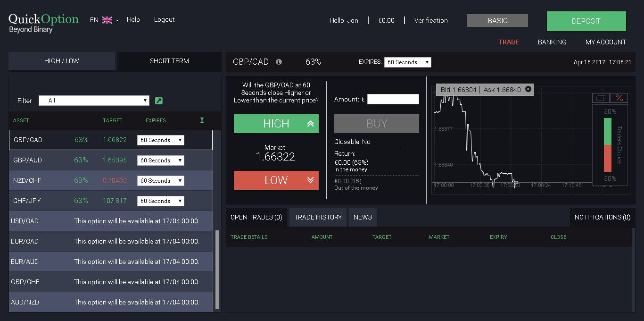Viewport: 644px width, 321px height.
Task: Click the MARKET column header in trades
Action: point(439,237)
